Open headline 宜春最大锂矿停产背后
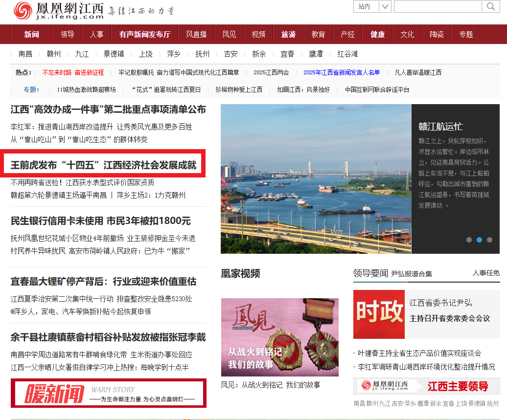 pos(103,282)
